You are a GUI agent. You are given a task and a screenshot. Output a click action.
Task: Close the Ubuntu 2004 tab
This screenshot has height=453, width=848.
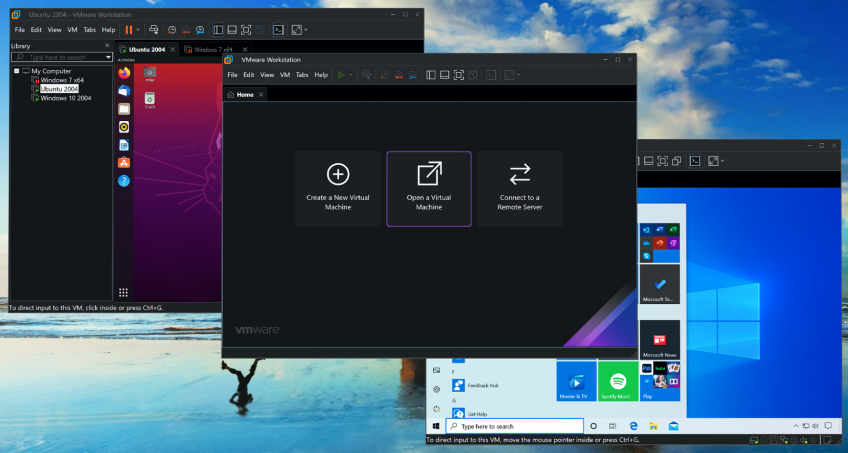[x=173, y=49]
